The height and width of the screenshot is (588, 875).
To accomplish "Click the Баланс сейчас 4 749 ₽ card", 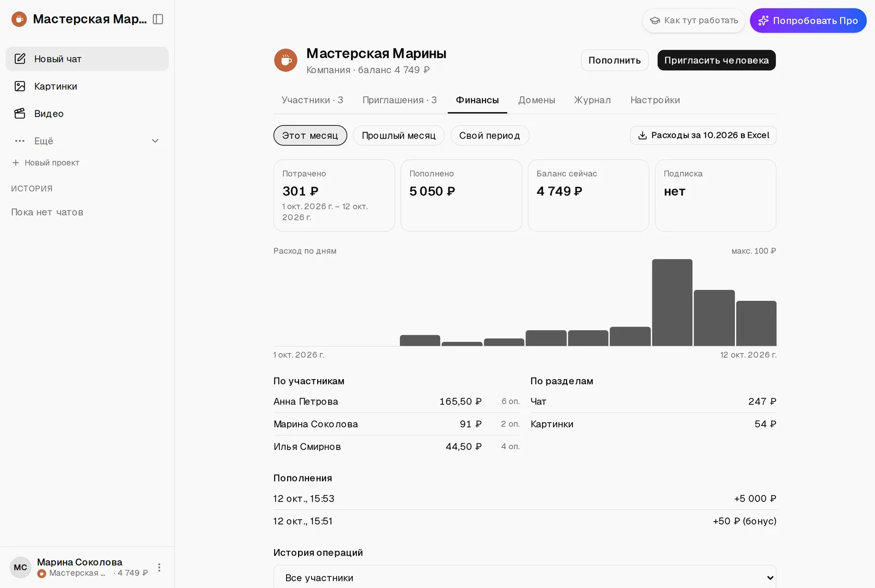I will pos(588,195).
